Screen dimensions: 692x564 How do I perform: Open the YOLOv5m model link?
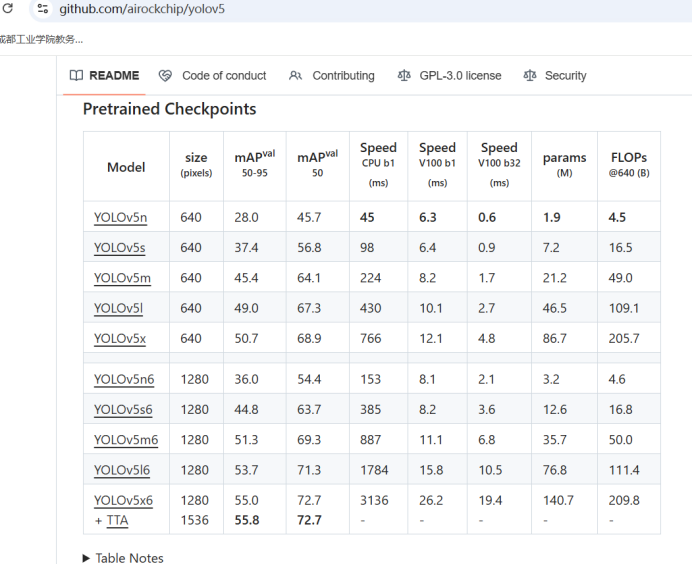[x=122, y=278]
